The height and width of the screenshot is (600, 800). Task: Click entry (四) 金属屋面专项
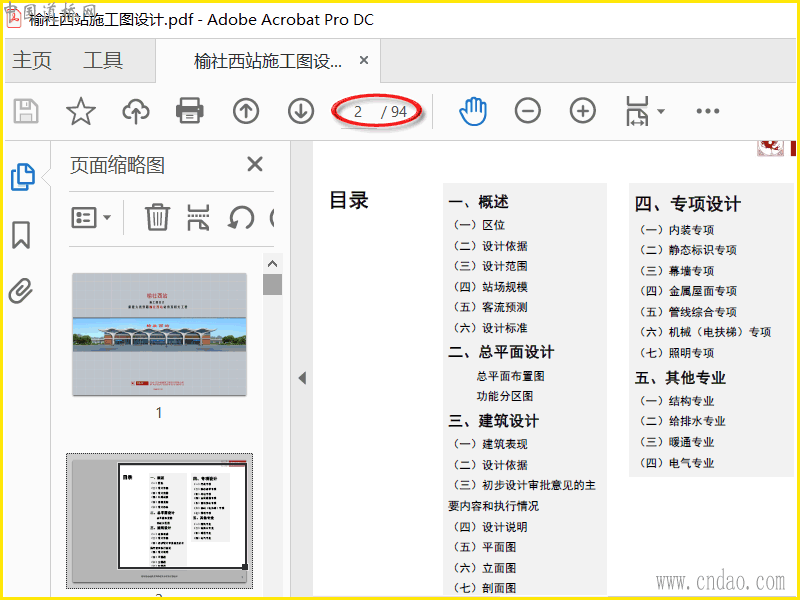(x=688, y=291)
